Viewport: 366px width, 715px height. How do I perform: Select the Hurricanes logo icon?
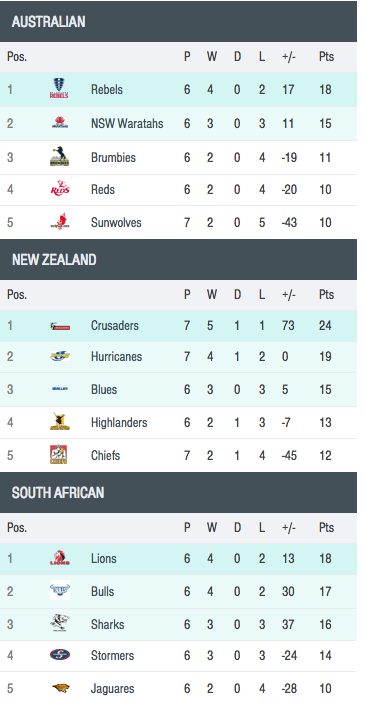click(60, 356)
